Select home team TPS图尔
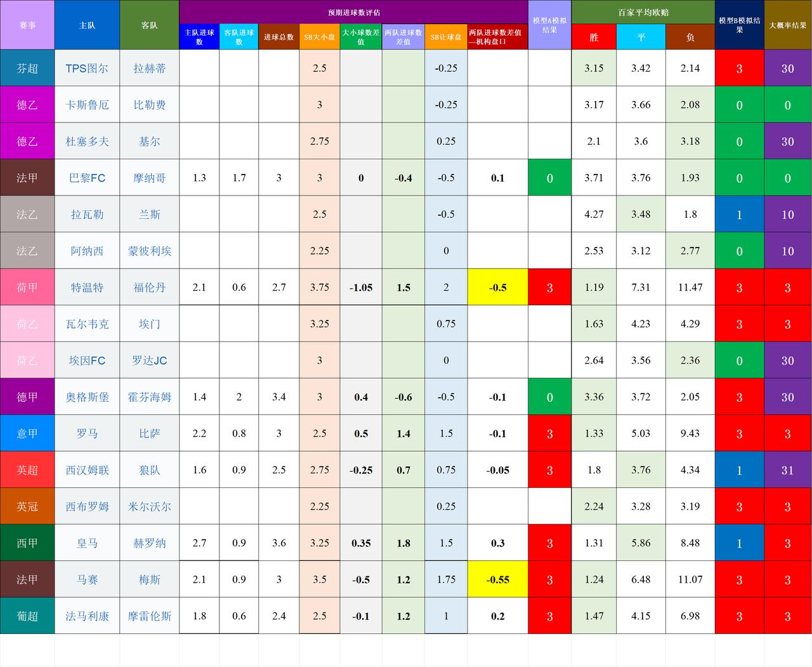This screenshot has width=812, height=667. point(87,68)
